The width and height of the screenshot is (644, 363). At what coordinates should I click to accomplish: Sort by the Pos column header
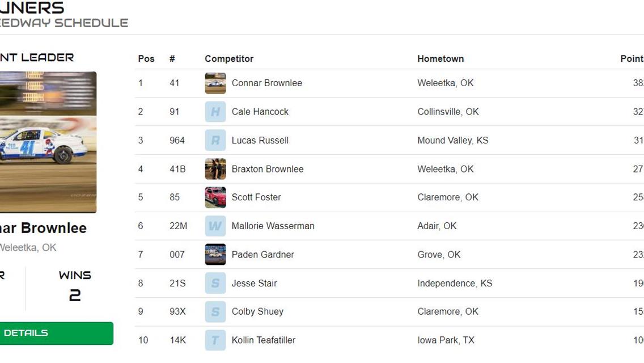point(146,59)
